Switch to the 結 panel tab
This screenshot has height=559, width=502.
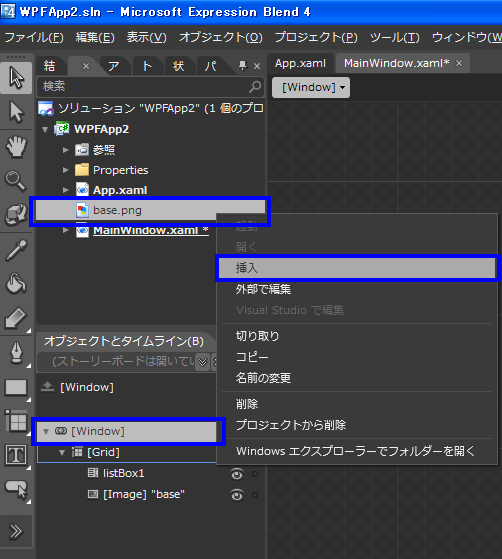pos(50,66)
